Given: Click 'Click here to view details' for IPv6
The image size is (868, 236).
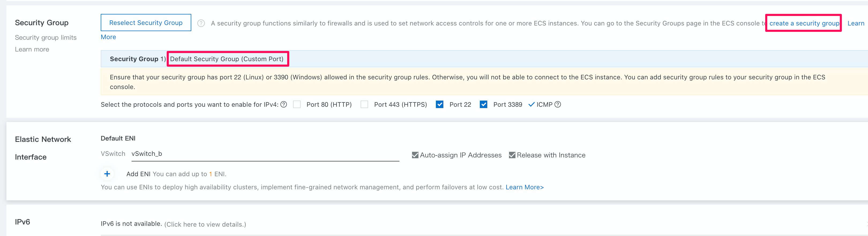Looking at the screenshot, I should [205, 224].
